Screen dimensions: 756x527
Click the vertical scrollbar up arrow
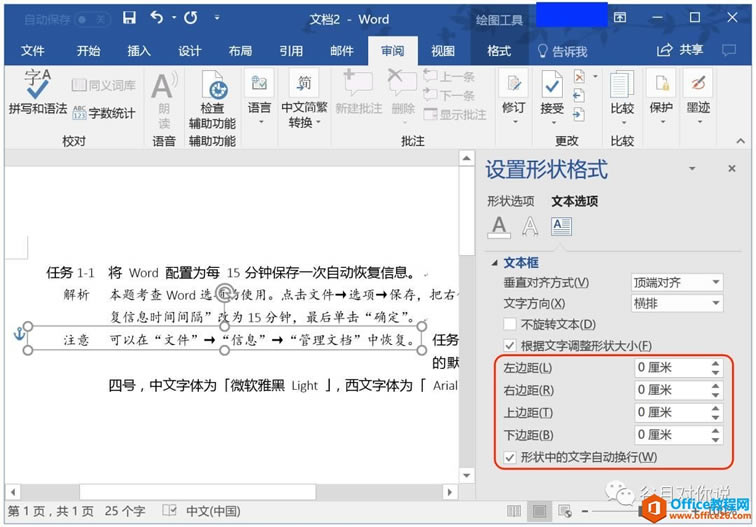466,158
